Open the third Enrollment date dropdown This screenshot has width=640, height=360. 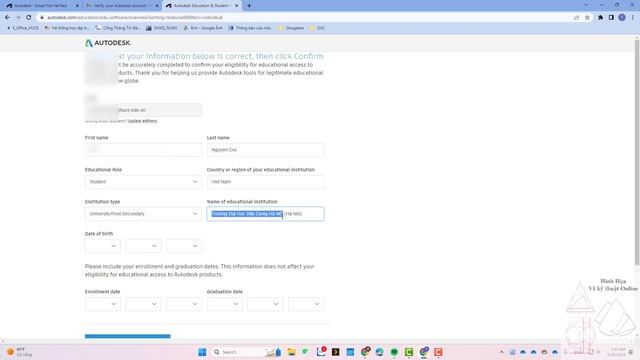(x=184, y=304)
